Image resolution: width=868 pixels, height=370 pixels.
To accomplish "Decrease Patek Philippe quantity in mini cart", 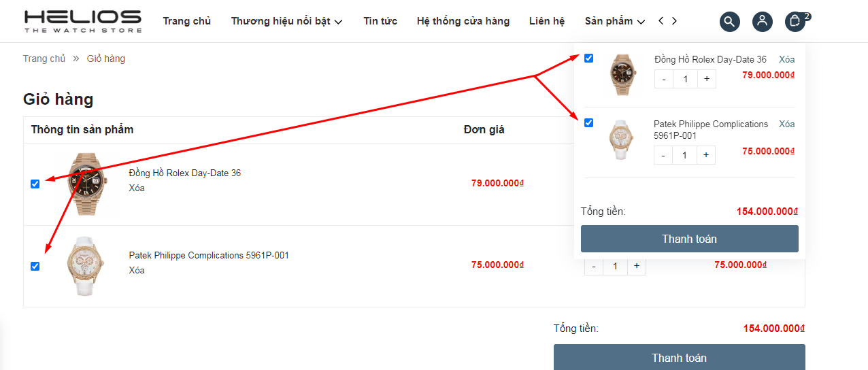I will 663,155.
